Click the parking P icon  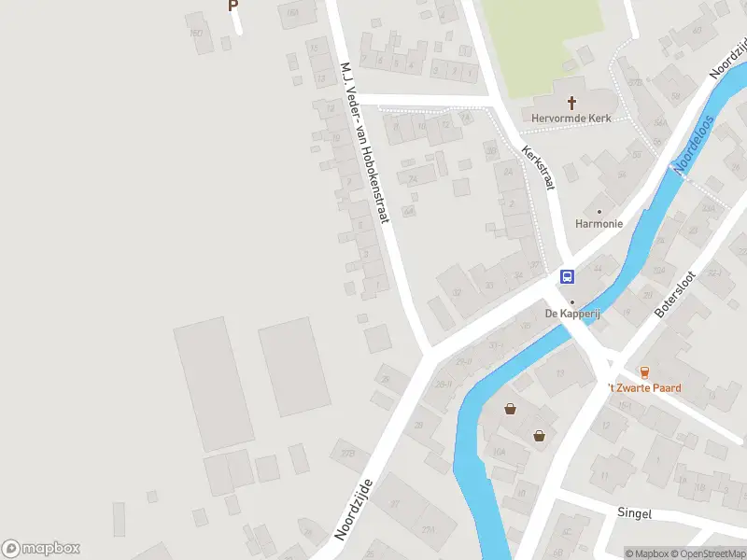point(233,6)
